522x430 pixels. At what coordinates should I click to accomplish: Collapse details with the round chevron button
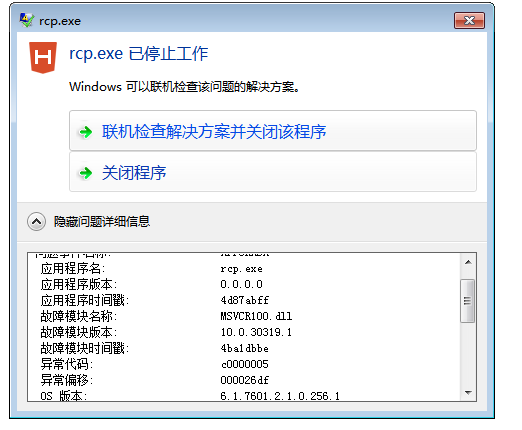[x=36, y=222]
